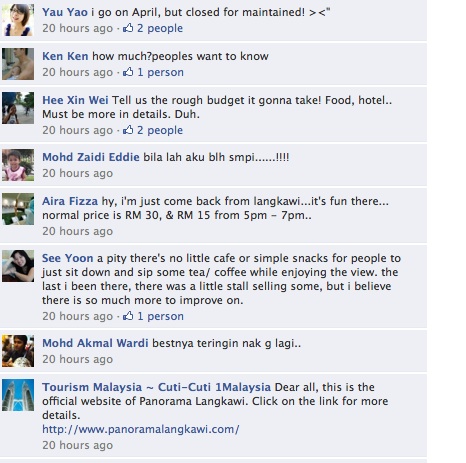
Task: Go to Mohd Zaidi Eddie's profile
Action: pyautogui.click(x=91, y=157)
